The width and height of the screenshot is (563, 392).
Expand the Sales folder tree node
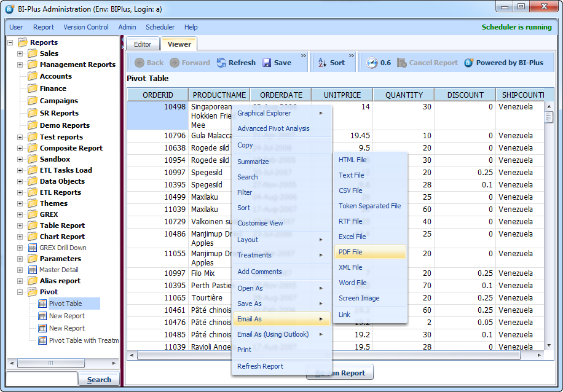coord(20,53)
